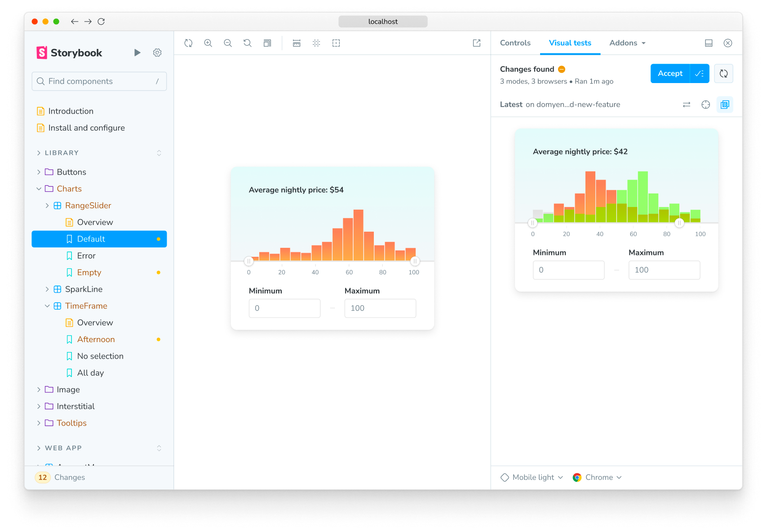The height and width of the screenshot is (532, 767).
Task: Show the 12 Changes filter
Action: (x=61, y=477)
